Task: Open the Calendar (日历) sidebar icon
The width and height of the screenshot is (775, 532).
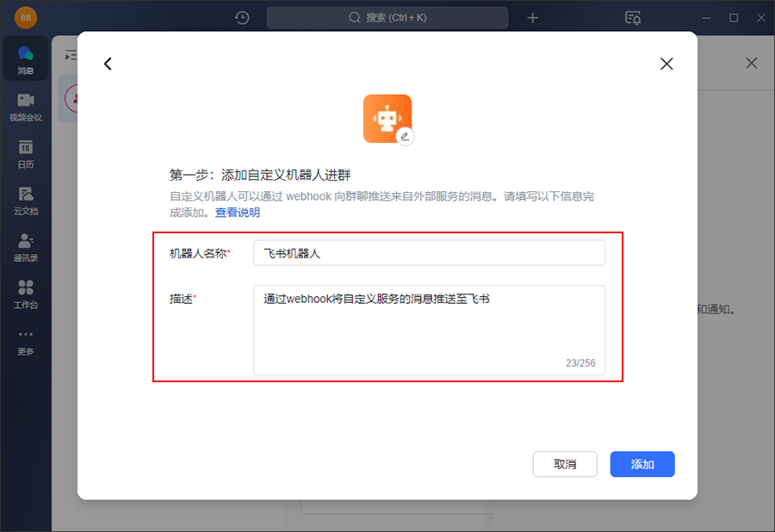Action: pyautogui.click(x=26, y=153)
